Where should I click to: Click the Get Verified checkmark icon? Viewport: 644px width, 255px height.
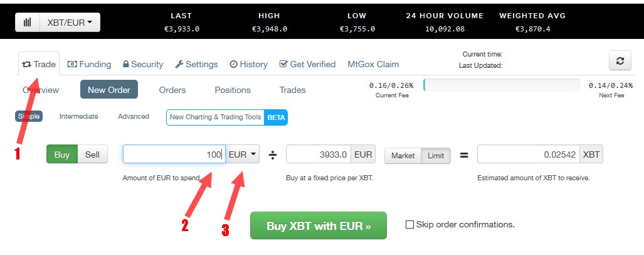pyautogui.click(x=283, y=64)
